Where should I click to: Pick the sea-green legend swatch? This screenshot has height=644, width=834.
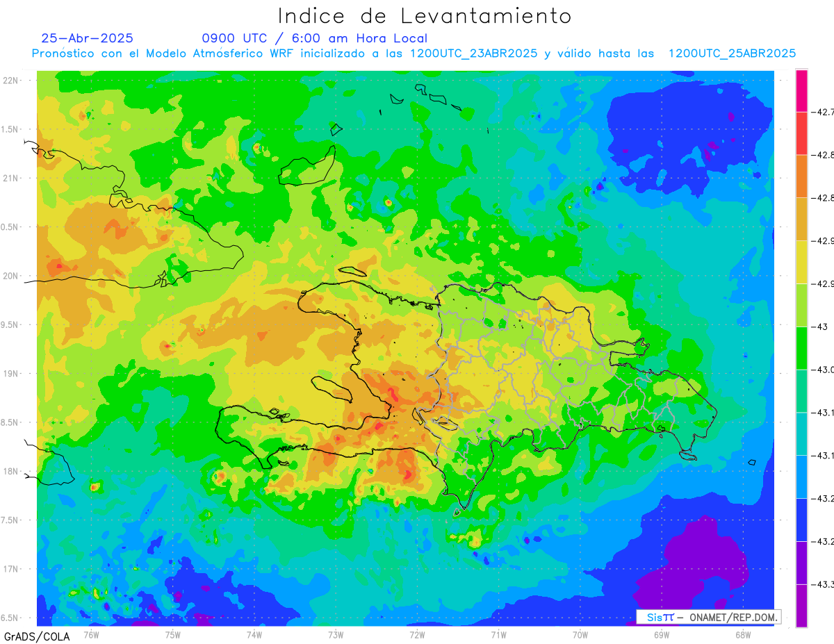(x=801, y=391)
